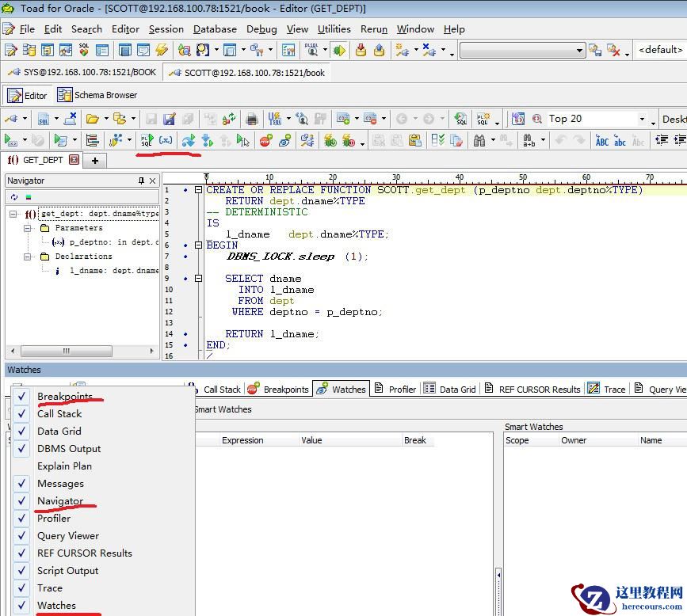Image resolution: width=687 pixels, height=616 pixels.
Task: Switch to the Profiler tab
Action: click(x=395, y=389)
